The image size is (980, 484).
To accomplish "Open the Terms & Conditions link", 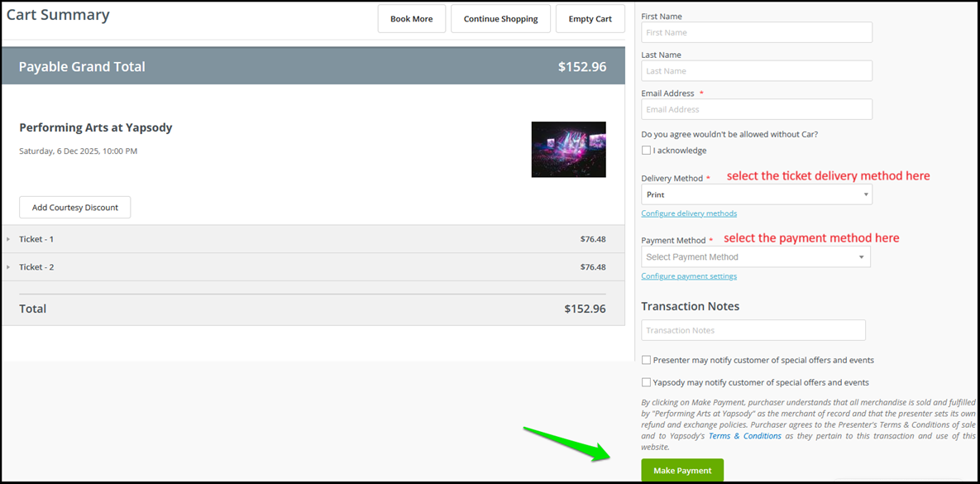I will [745, 436].
